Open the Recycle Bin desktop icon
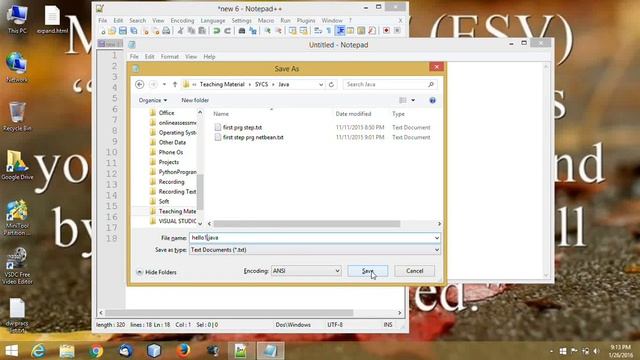 [x=17, y=116]
